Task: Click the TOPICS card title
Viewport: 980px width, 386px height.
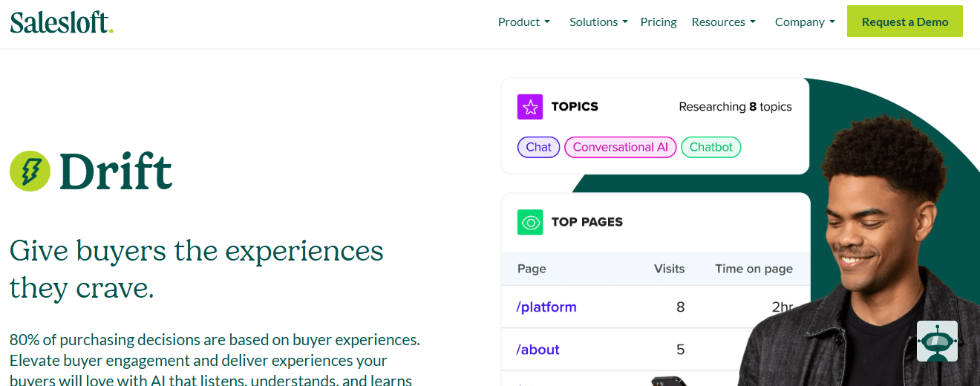Action: 575,107
